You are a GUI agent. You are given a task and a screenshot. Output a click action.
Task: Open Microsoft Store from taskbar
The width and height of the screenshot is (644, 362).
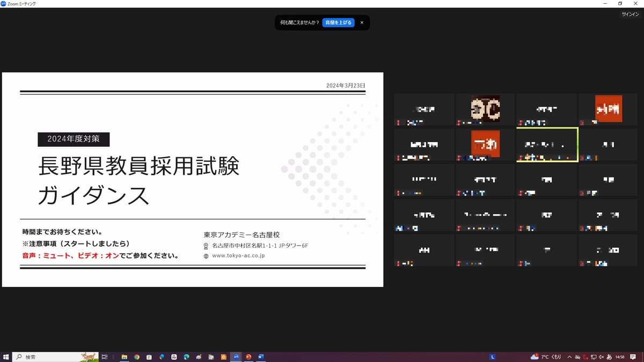[149, 357]
